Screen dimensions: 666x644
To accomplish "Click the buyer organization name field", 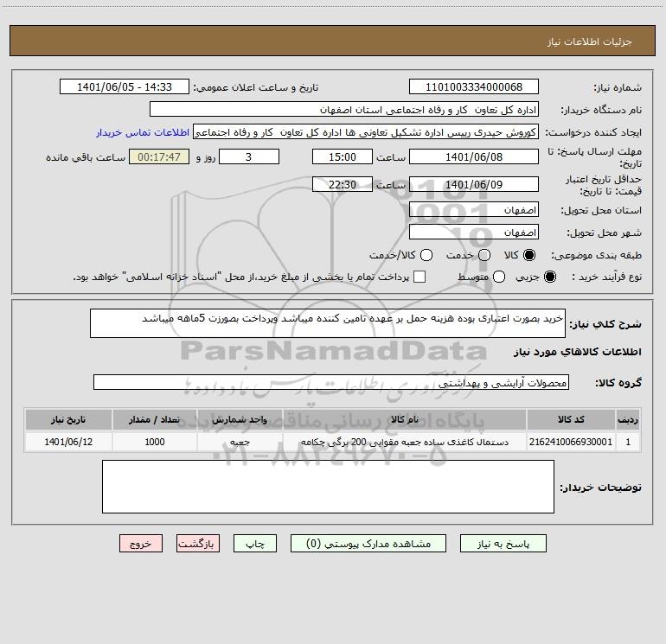I will click(344, 109).
